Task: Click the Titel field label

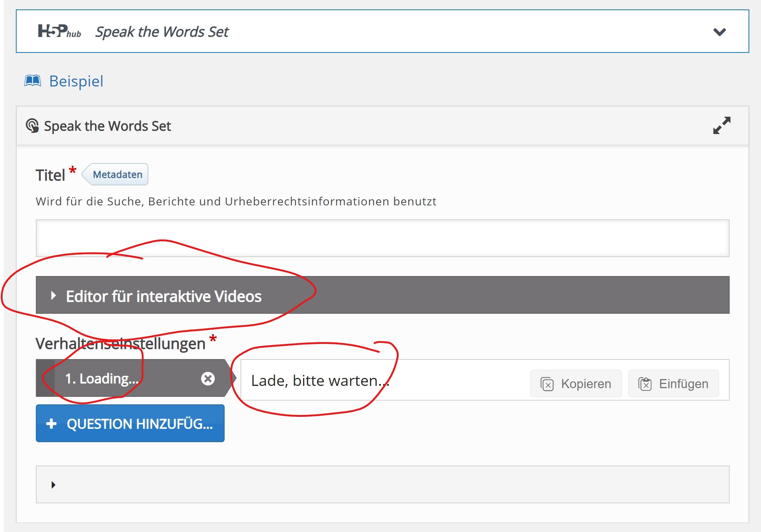Action: [50, 175]
